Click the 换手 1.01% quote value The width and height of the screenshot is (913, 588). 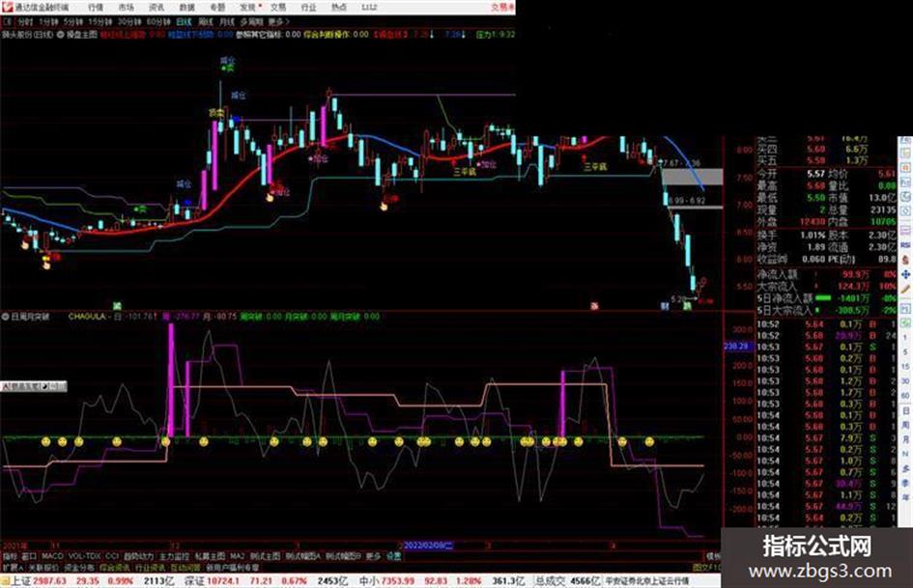click(x=813, y=236)
